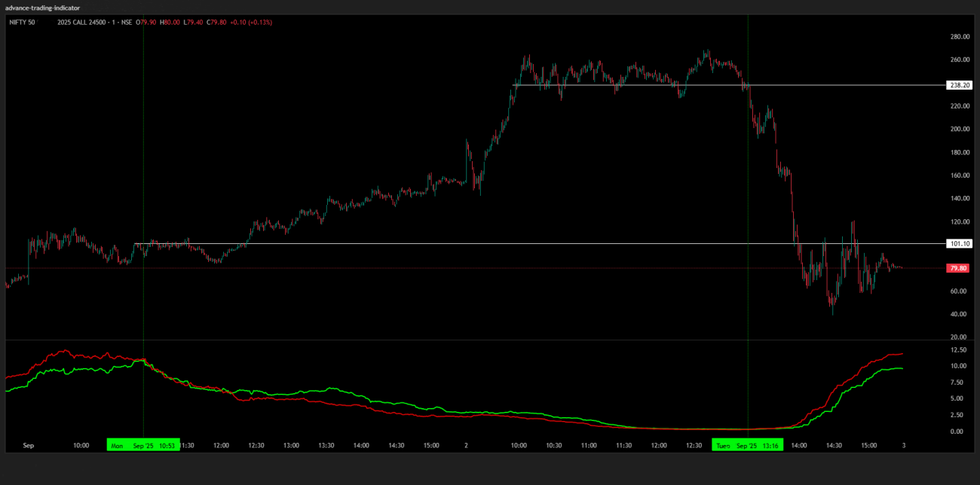Click the 40.00 price axis label
Image resolution: width=980 pixels, height=485 pixels.
(958, 314)
